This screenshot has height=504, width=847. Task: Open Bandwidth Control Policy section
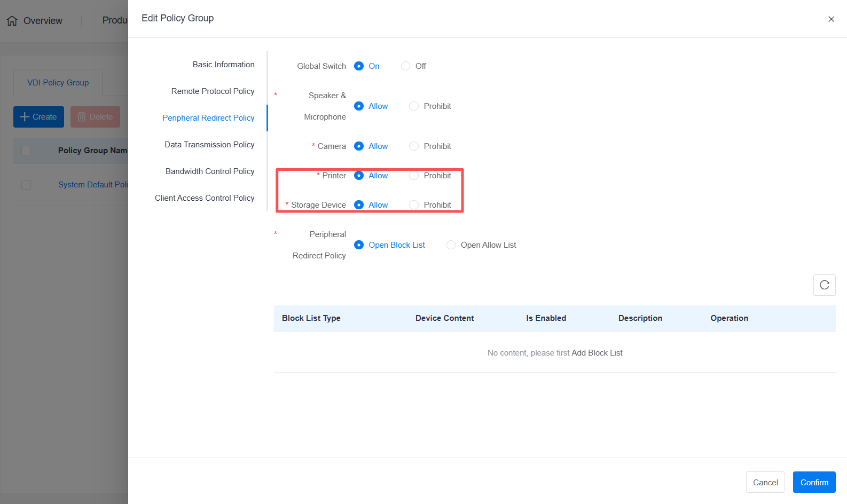click(210, 171)
